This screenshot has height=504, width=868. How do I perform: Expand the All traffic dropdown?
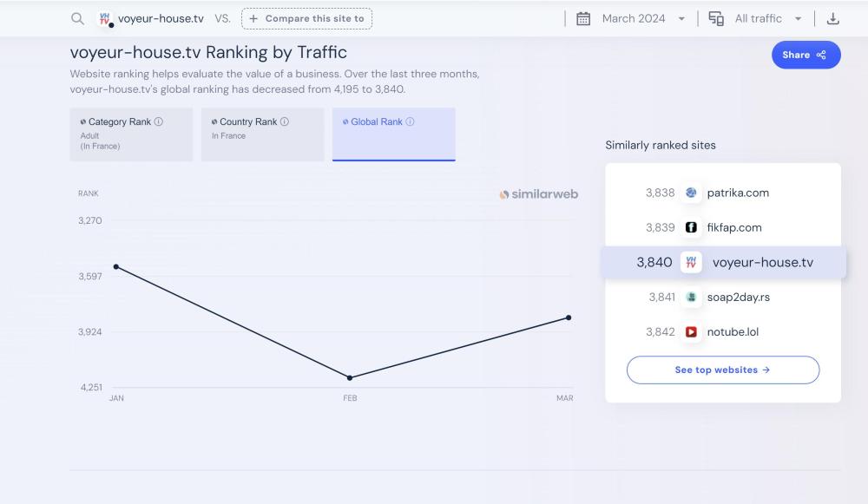pos(767,19)
